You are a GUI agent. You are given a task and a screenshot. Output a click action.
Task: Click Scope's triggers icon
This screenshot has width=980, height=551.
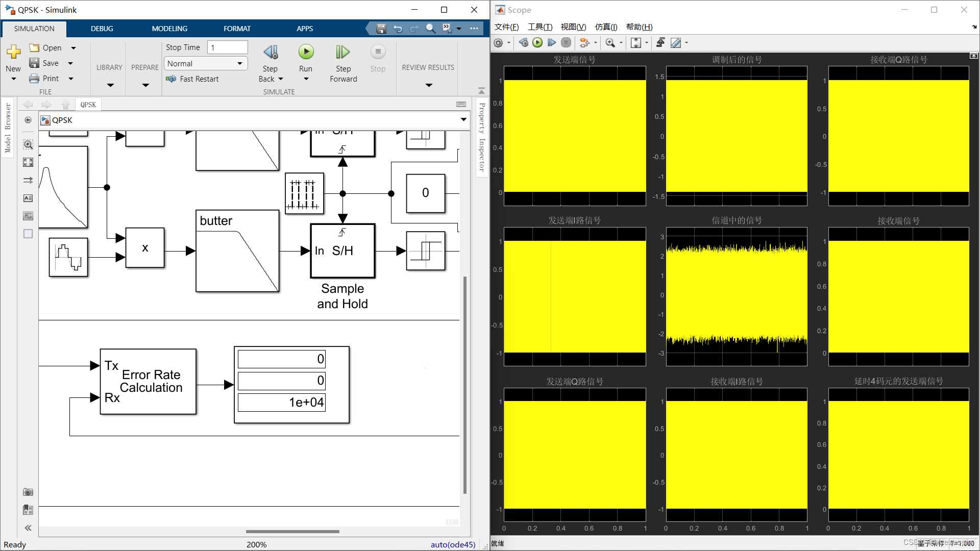tap(660, 43)
